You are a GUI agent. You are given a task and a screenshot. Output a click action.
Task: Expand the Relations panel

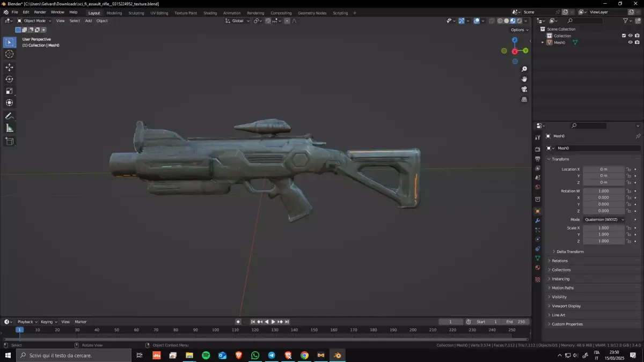pos(559,261)
